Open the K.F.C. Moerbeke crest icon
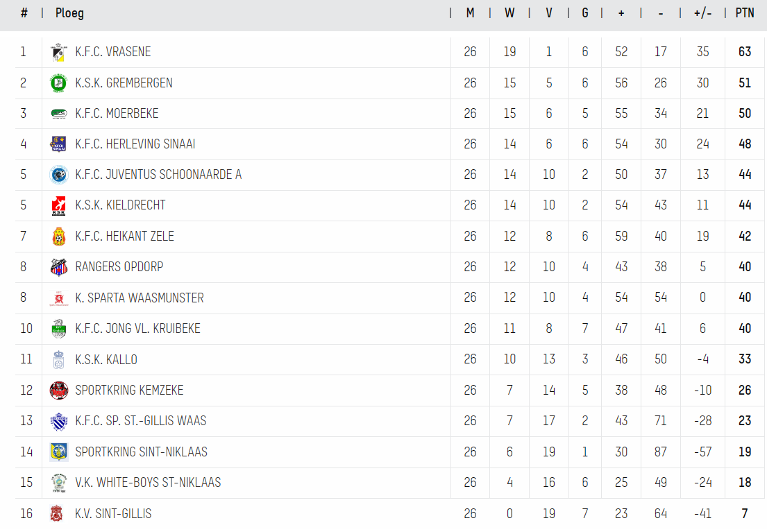767x532 pixels. pyautogui.click(x=59, y=114)
